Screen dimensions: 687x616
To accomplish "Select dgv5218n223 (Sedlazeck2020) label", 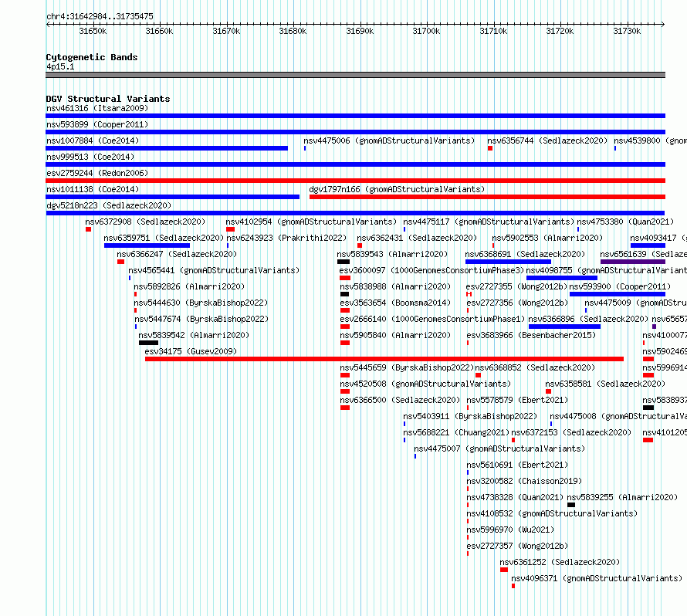I will [x=109, y=205].
